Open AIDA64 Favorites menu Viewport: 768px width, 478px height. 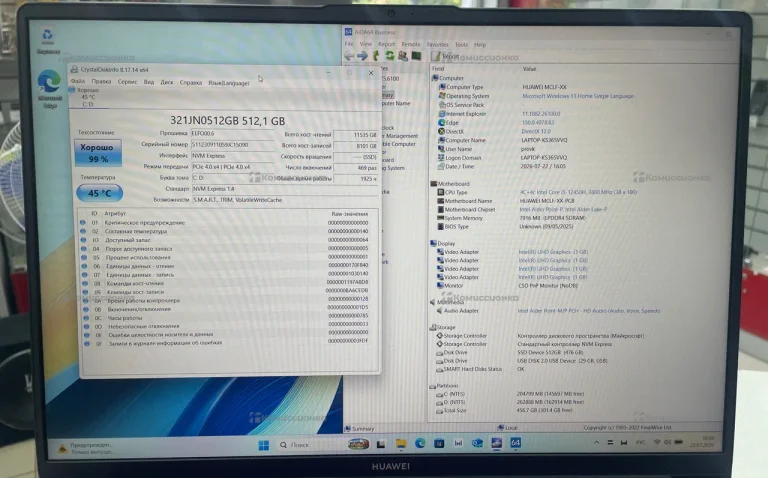coord(437,44)
